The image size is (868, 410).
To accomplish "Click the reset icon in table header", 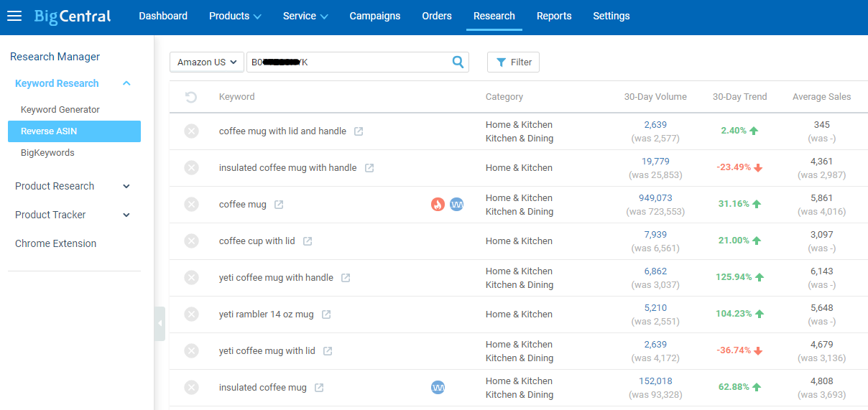I will 191,97.
